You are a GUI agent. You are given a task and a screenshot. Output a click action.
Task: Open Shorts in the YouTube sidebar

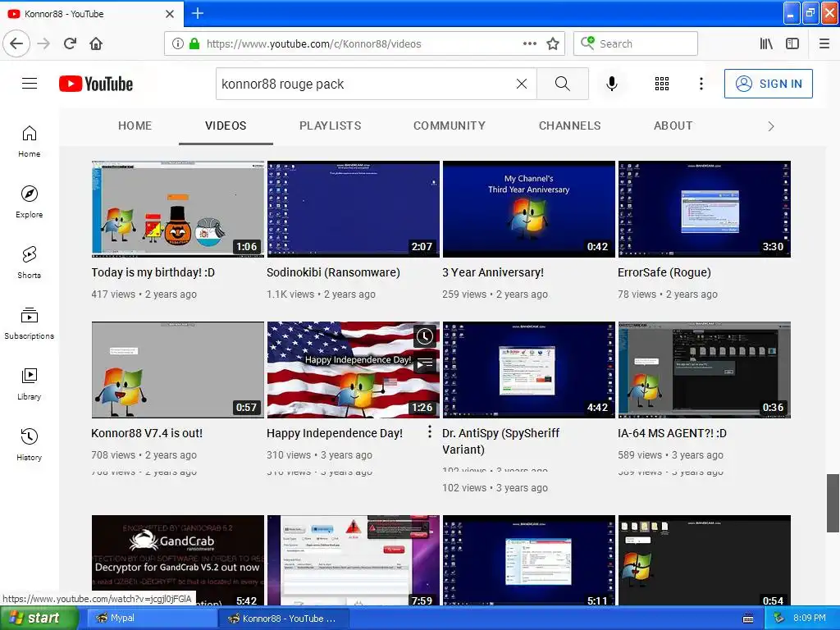click(x=29, y=262)
